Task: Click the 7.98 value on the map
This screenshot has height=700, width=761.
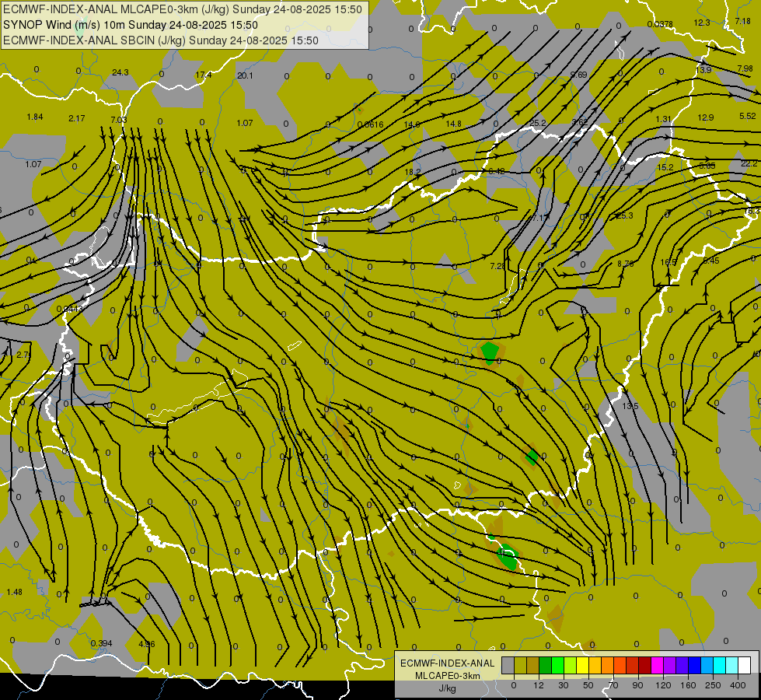Action: [x=745, y=68]
